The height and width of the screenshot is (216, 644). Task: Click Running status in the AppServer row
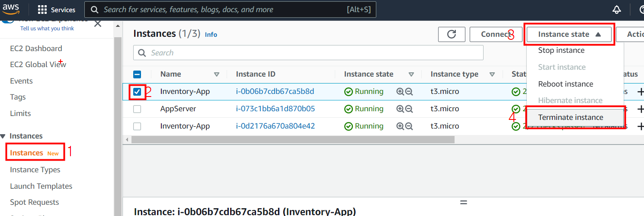[x=364, y=109]
